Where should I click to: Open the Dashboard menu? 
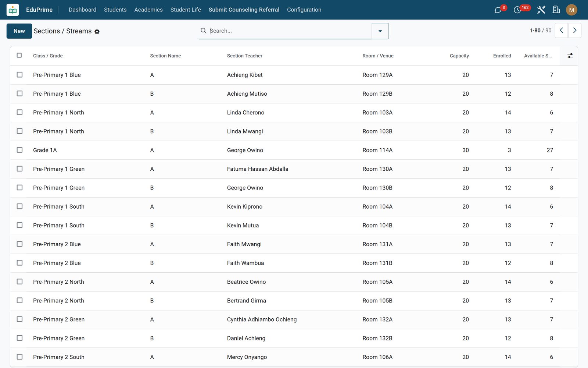coord(82,10)
